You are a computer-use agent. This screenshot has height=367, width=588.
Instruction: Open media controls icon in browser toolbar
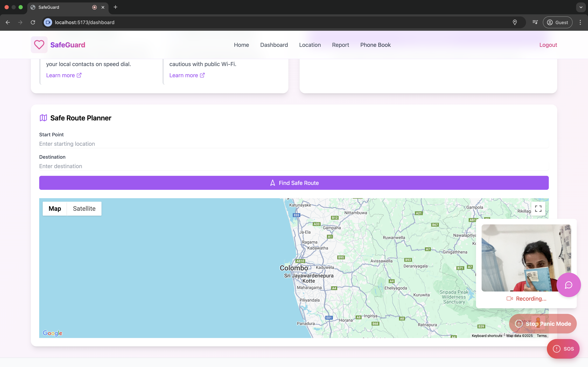pyautogui.click(x=535, y=22)
